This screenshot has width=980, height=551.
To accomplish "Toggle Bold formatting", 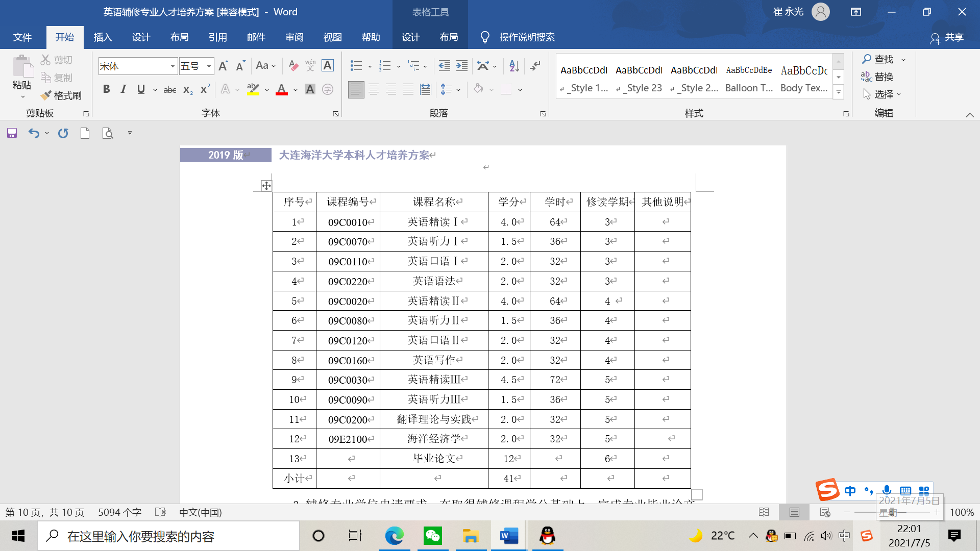I will coord(106,89).
